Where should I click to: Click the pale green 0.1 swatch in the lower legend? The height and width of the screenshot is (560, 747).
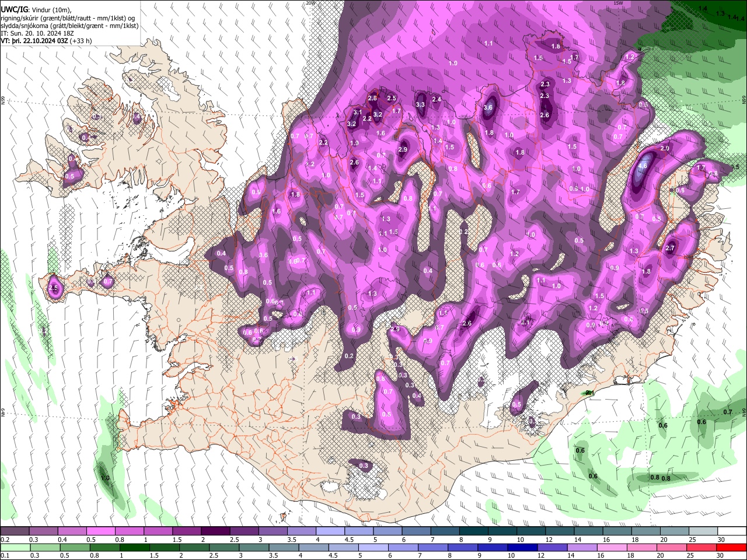coord(15,547)
